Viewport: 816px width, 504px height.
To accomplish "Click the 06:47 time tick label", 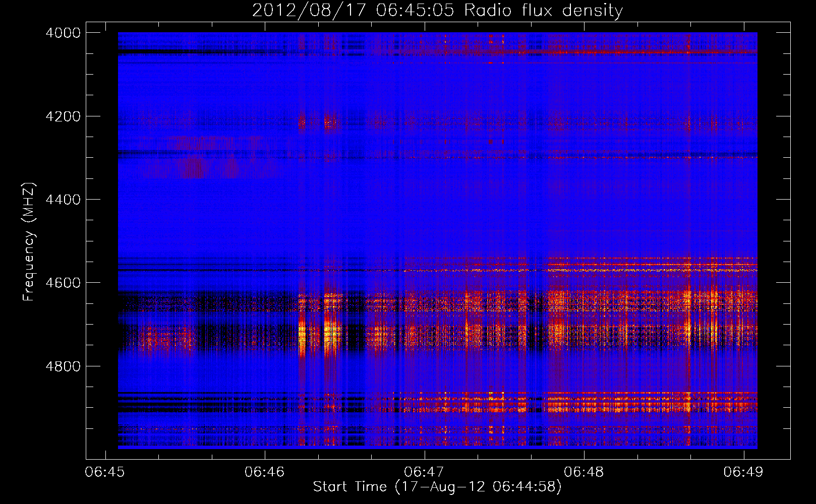I will (x=424, y=472).
